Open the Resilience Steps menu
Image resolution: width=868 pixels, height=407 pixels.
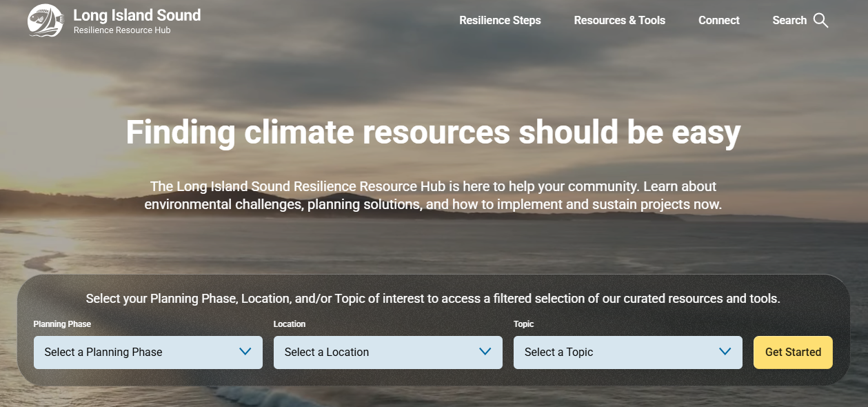click(x=500, y=20)
